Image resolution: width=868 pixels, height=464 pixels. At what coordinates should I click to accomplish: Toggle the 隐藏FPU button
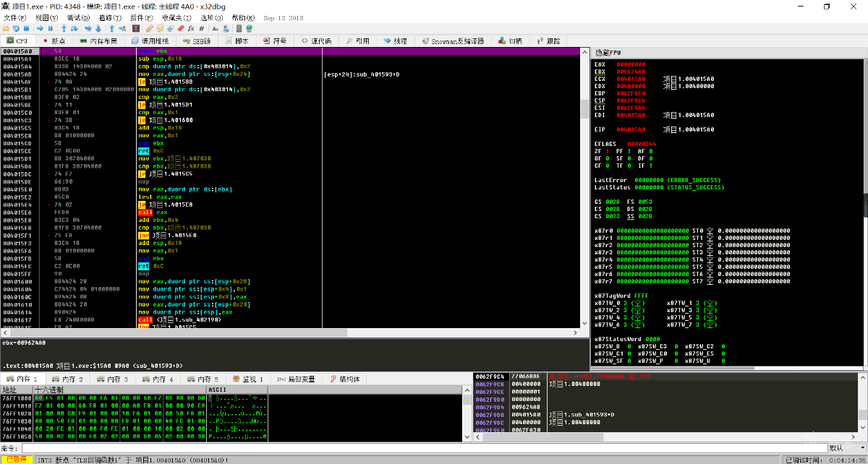[x=608, y=53]
